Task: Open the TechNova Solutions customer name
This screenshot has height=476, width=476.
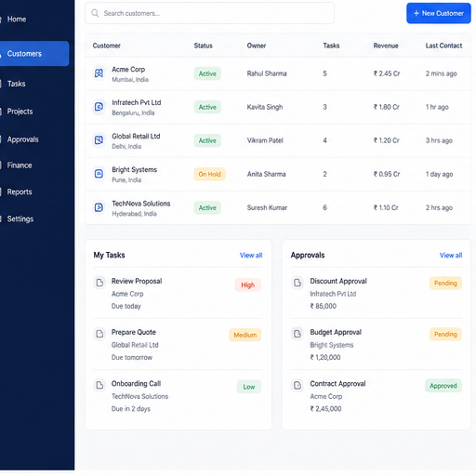Action: point(141,204)
